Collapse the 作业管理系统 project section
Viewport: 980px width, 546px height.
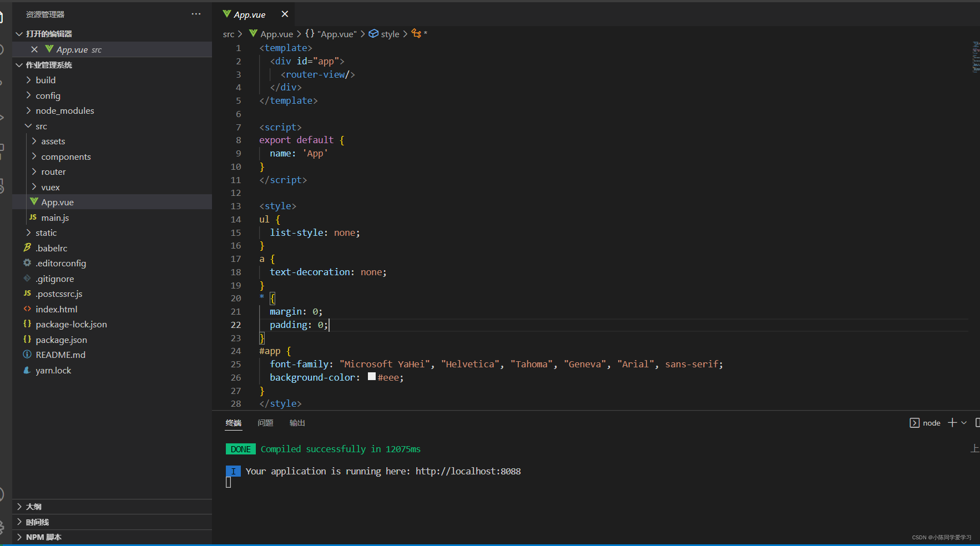pos(112,65)
